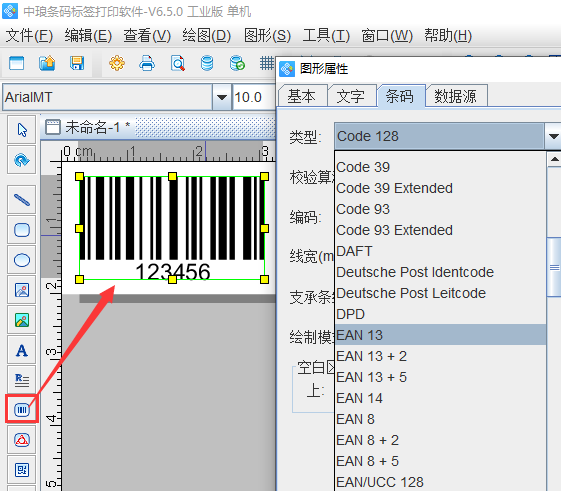Open the 绘图(D) menu
This screenshot has width=561, height=491.
click(x=207, y=36)
